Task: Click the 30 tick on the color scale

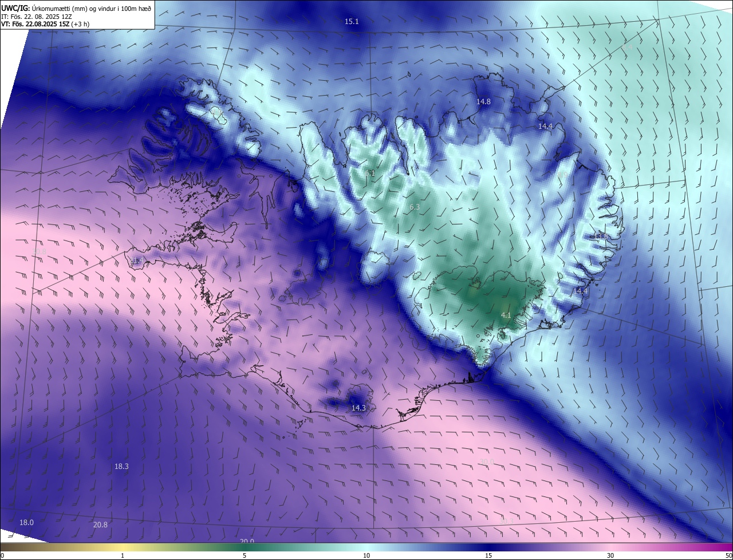Action: 610,555
